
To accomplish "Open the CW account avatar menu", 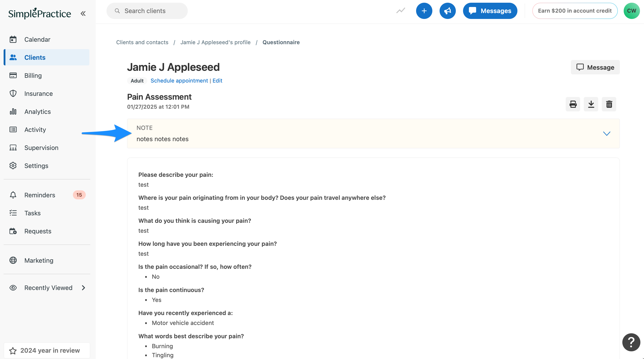I will click(x=632, y=11).
